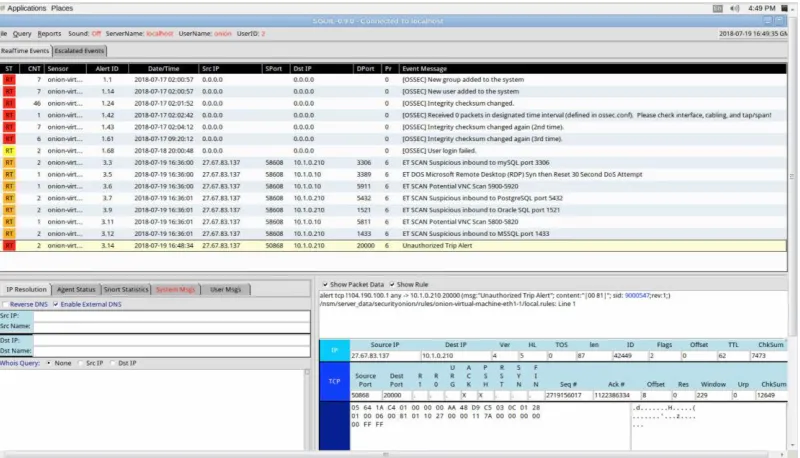Toggle Show Rule checkbox
The height and width of the screenshot is (458, 800).
pos(392,285)
